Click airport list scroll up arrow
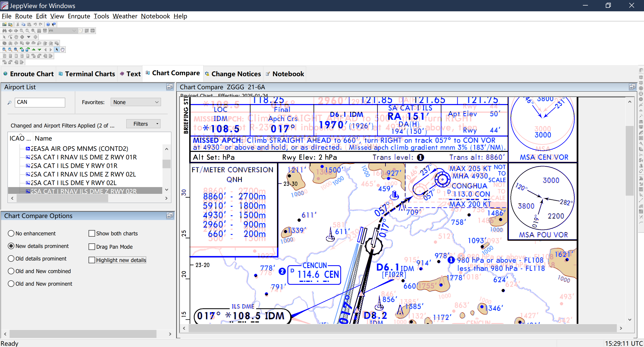Screen dimensions: 644x347 pyautogui.click(x=167, y=149)
